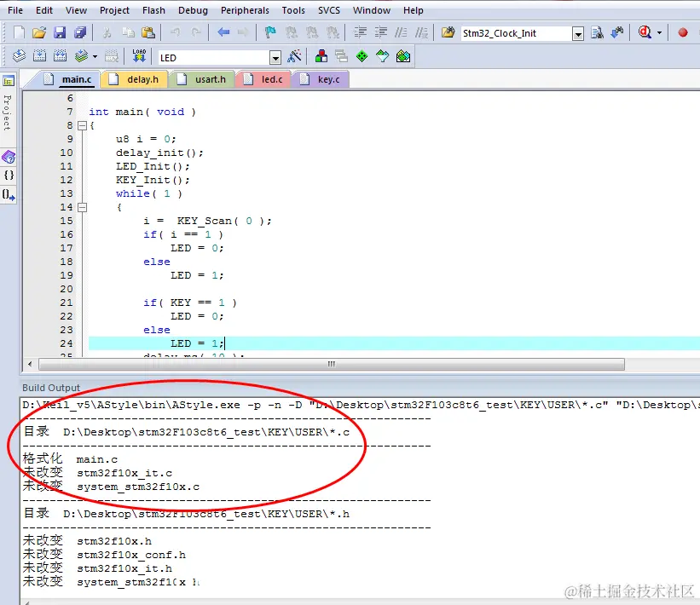Open the Project menu

(114, 10)
